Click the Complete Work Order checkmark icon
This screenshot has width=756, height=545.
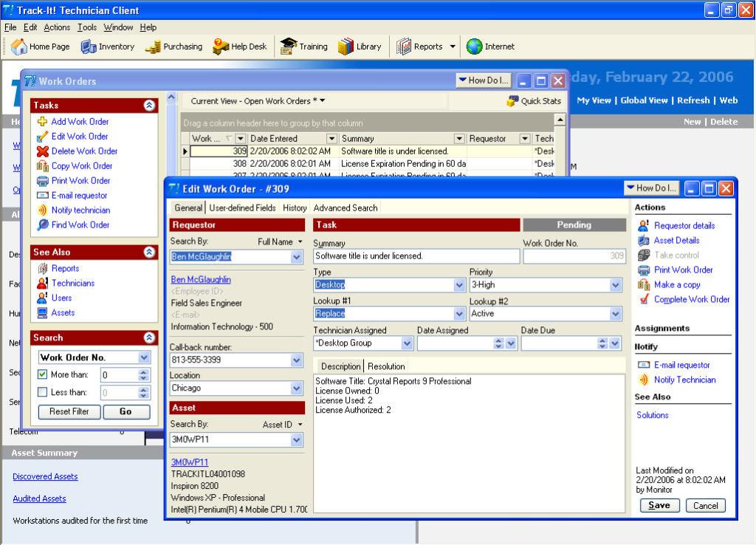click(x=643, y=300)
